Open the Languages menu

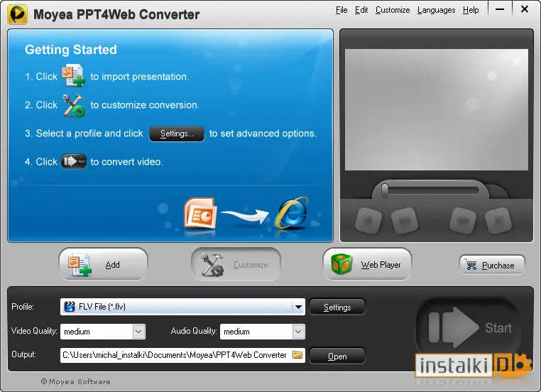(436, 10)
